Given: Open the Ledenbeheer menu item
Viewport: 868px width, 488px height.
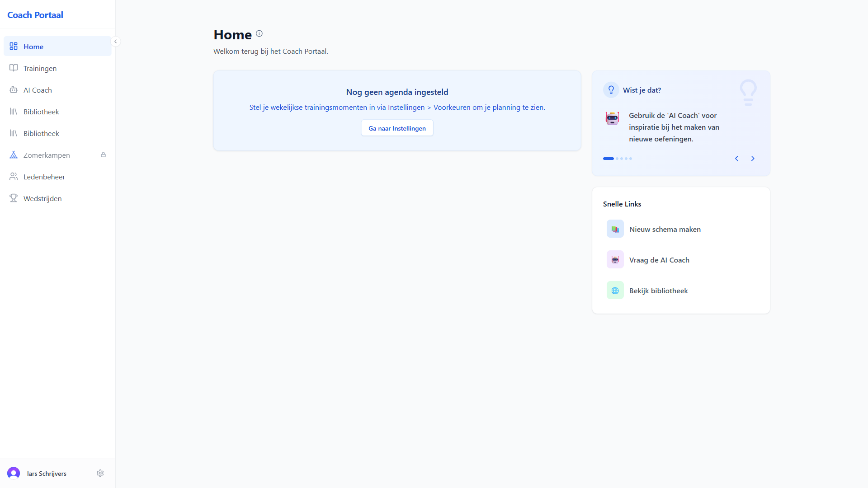Looking at the screenshot, I should click(44, 177).
